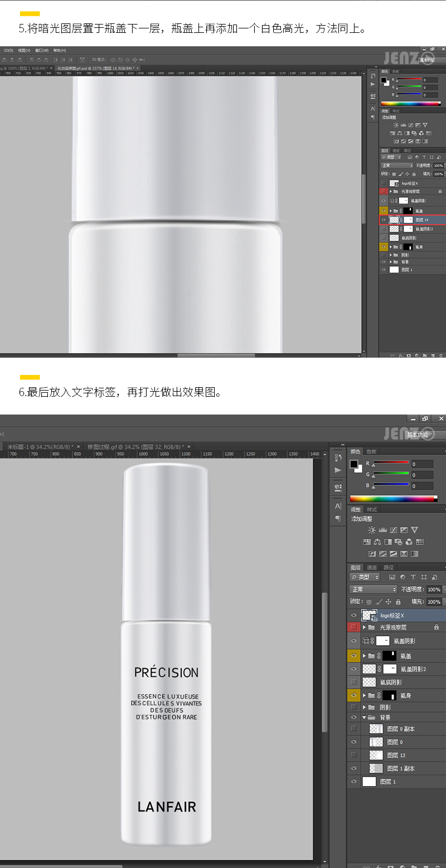This screenshot has height=868, width=446.
Task: Add Threshold adjustment in step 6 window
Action: pyautogui.click(x=394, y=554)
